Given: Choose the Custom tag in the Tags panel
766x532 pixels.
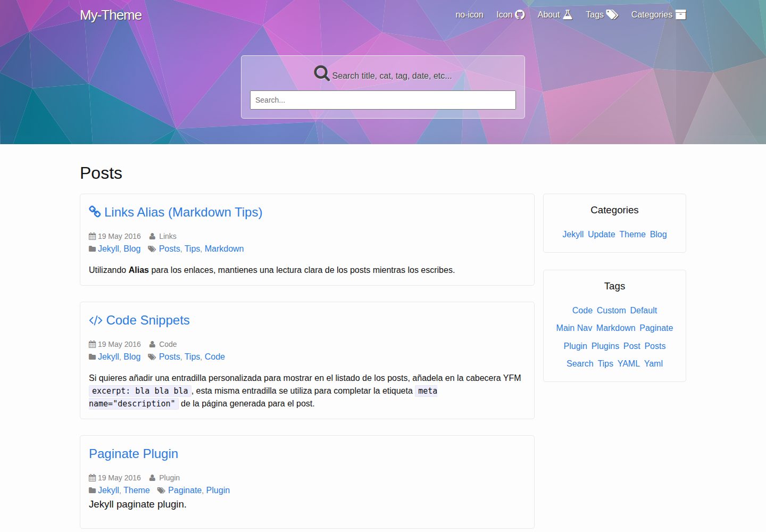Looking at the screenshot, I should 611,311.
